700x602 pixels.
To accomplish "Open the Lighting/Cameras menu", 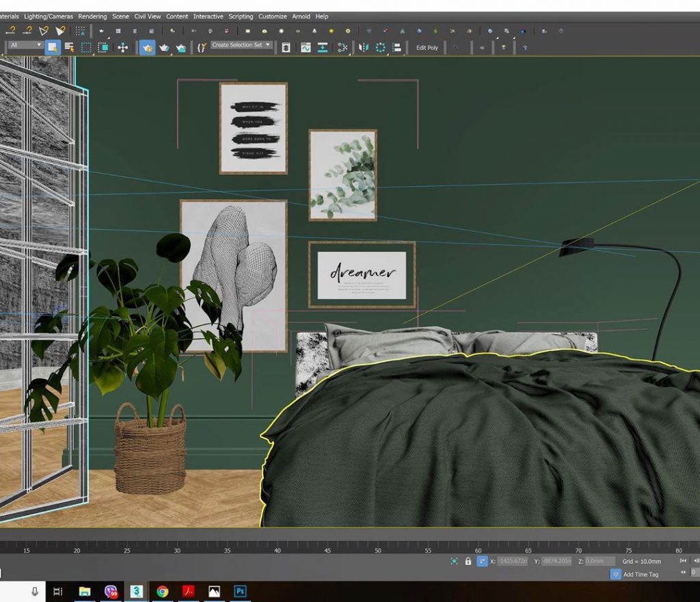I will [49, 16].
